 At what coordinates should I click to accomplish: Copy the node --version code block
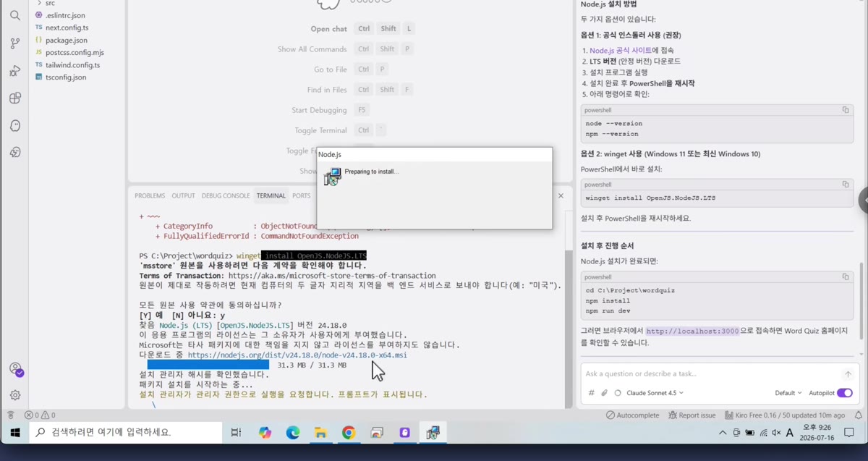coord(845,110)
